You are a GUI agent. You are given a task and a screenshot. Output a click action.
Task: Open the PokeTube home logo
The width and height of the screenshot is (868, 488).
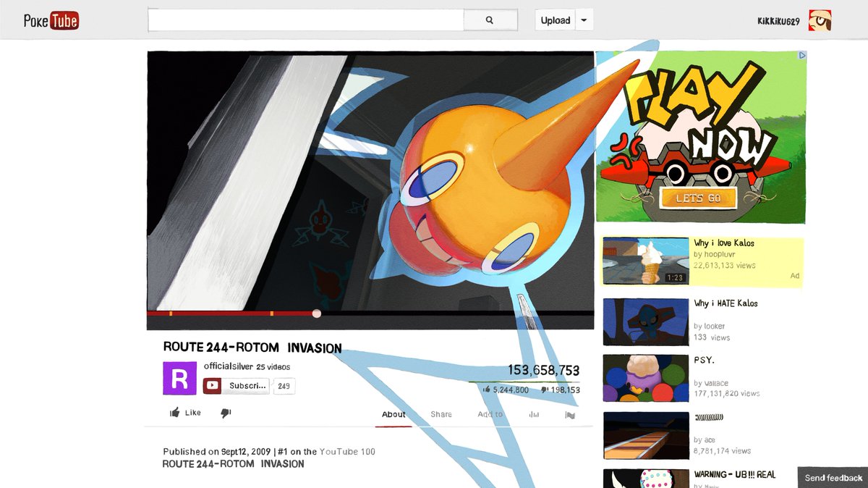pos(51,20)
